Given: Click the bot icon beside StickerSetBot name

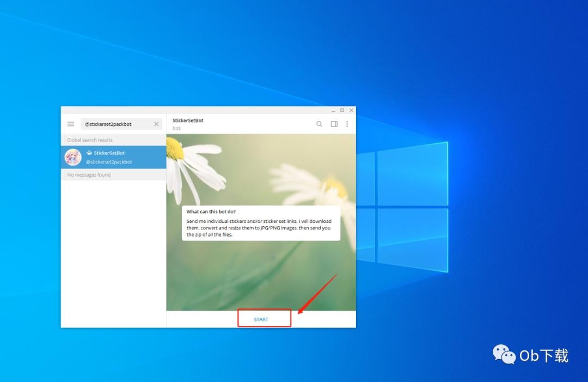Looking at the screenshot, I should [x=89, y=153].
